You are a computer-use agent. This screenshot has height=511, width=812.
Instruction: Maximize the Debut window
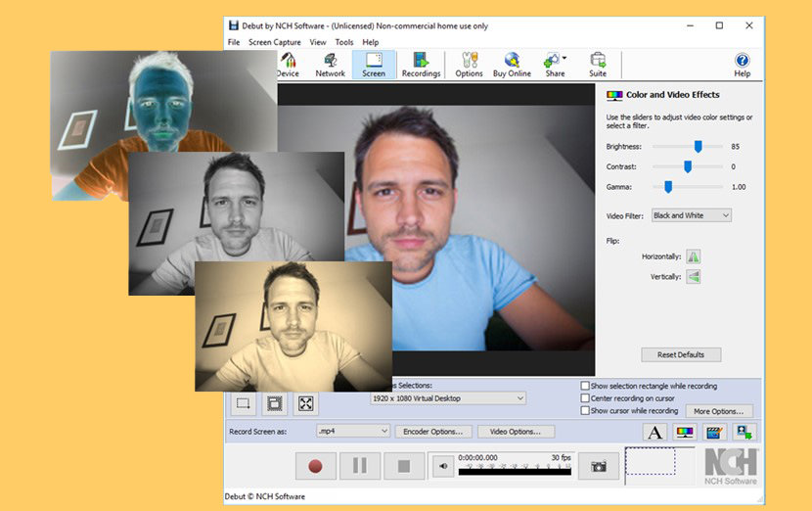tap(719, 25)
